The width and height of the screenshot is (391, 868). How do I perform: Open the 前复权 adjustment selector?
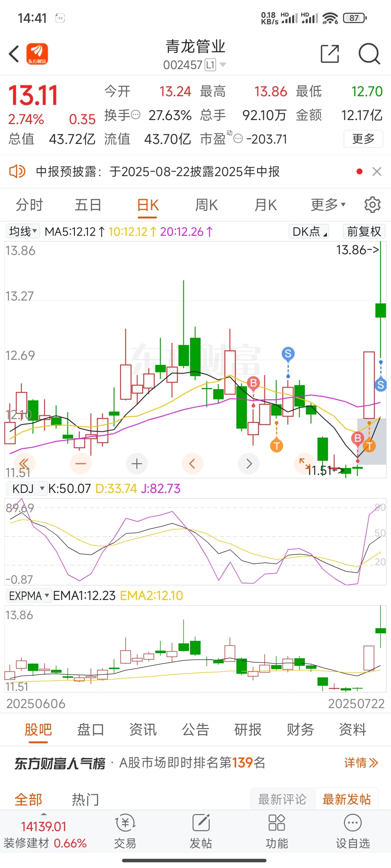(x=364, y=231)
